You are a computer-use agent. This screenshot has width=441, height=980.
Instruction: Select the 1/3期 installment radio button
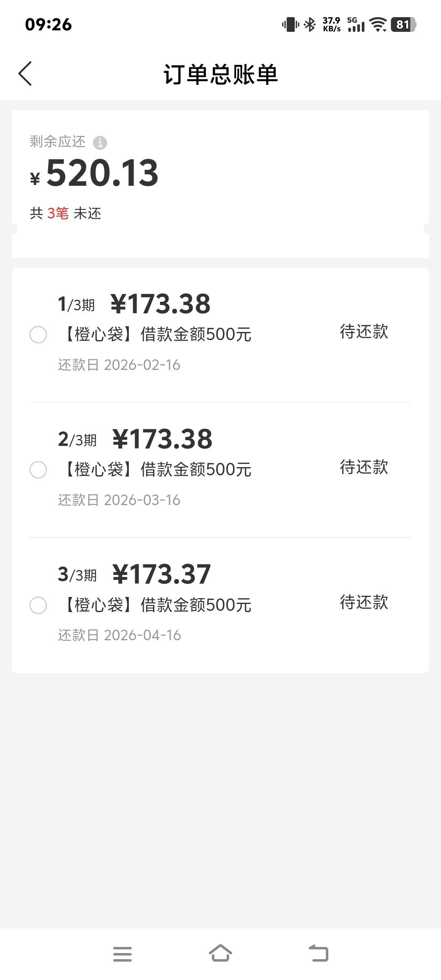point(38,335)
